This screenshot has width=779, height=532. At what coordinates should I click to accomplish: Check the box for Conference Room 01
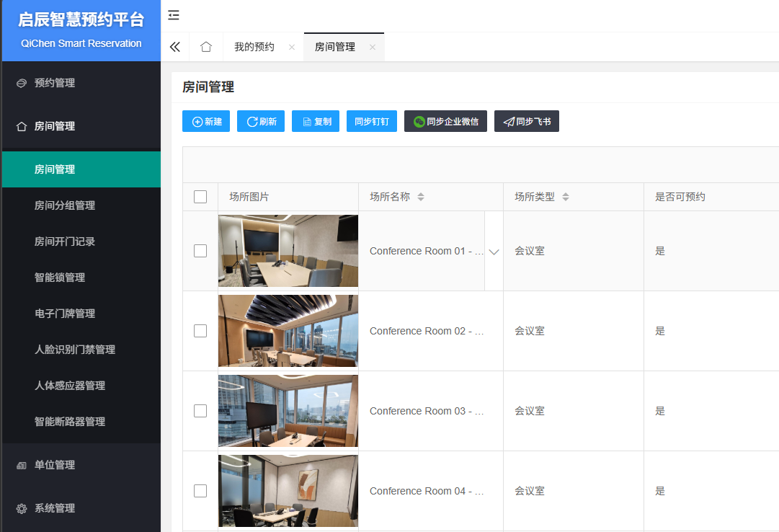[x=200, y=251]
